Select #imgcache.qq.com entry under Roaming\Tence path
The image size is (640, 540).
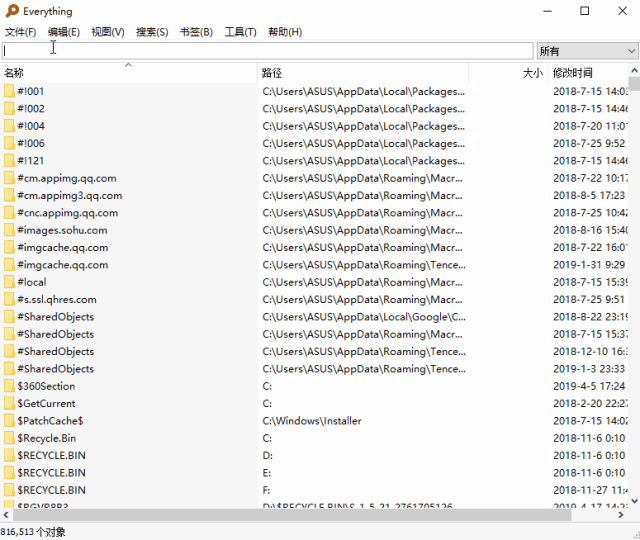coord(63,265)
